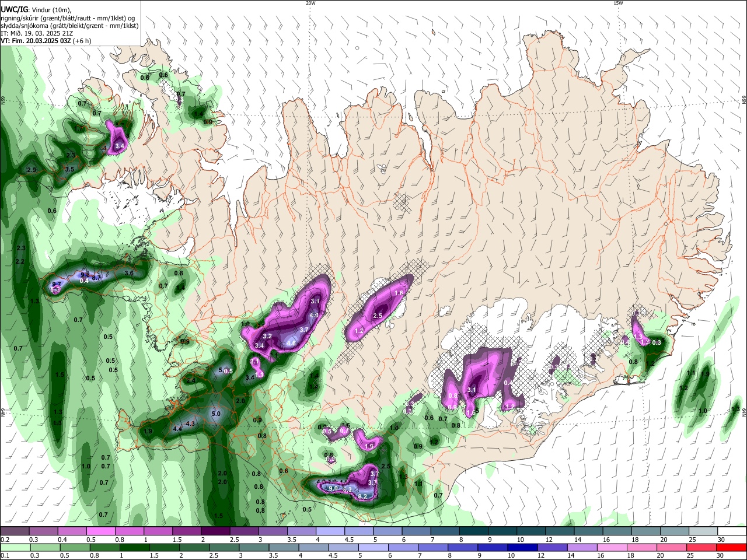Image resolution: width=747 pixels, height=560 pixels.
Task: Click the 4.4 rainfall value on the map
Action: point(177,429)
